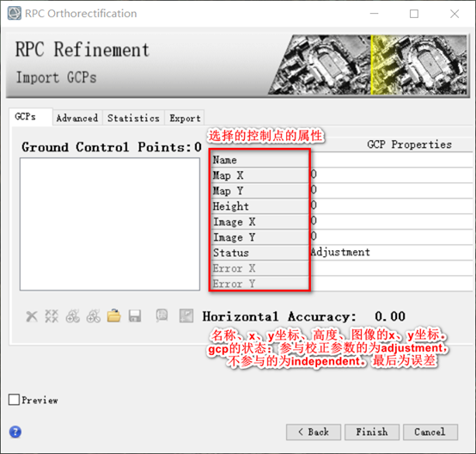Cancel the RPC refinement dialog
Image resolution: width=476 pixels, height=454 pixels.
tap(430, 432)
